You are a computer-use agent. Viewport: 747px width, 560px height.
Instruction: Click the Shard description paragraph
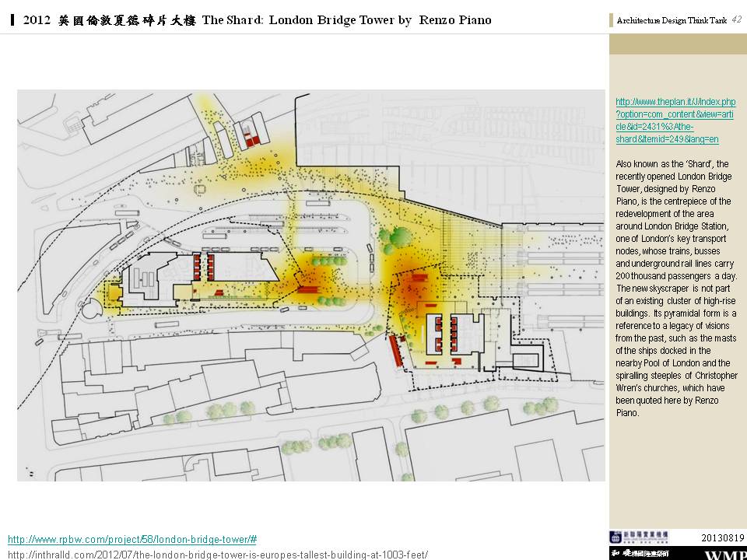pyautogui.click(x=675, y=289)
